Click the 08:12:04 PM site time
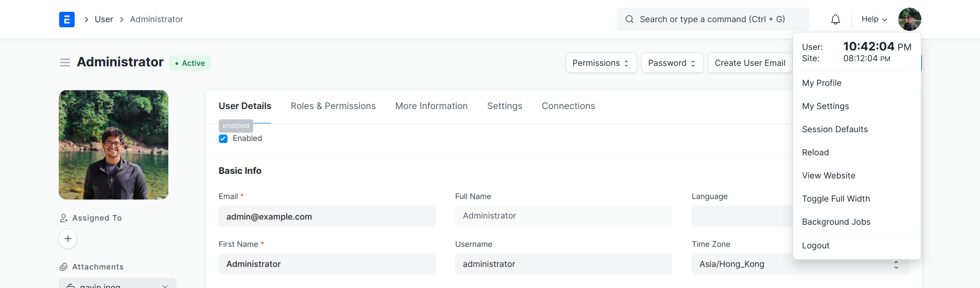Image resolution: width=980 pixels, height=288 pixels. click(867, 59)
